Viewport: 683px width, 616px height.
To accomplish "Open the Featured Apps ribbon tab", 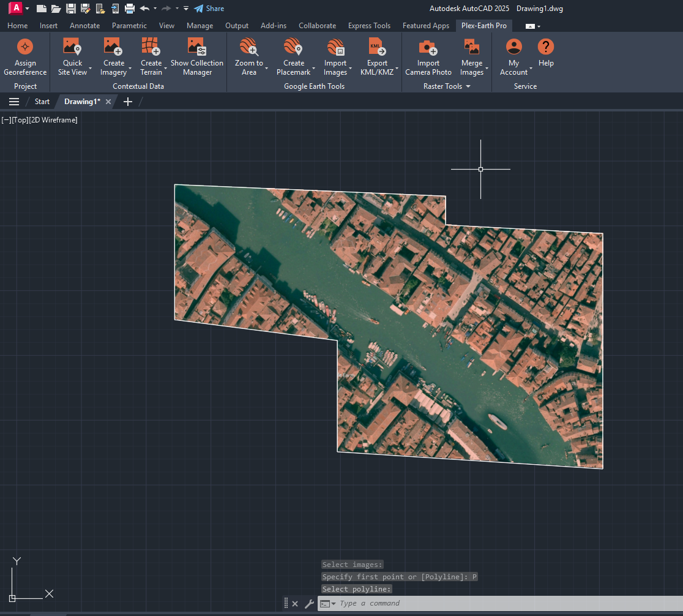I will [425, 26].
